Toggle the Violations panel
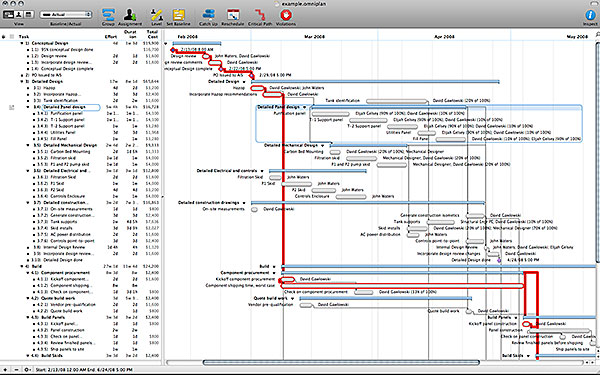 pos(285,15)
